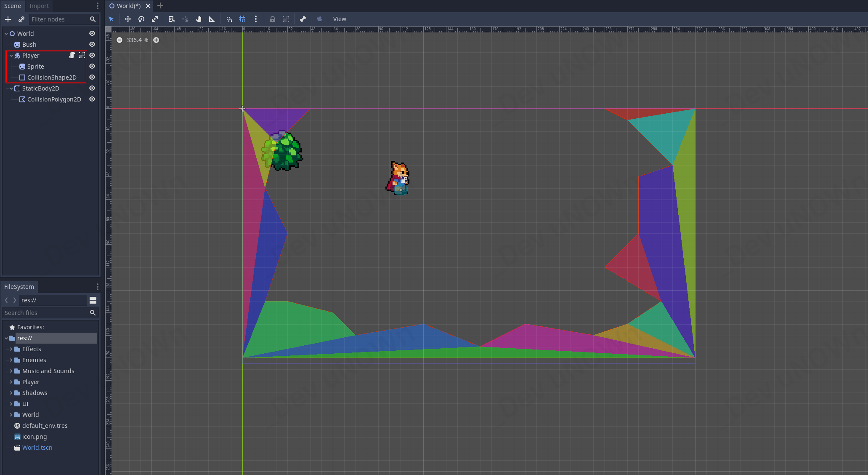Open skeleton bone options
Viewport: 868px width, 475px height.
tap(303, 19)
